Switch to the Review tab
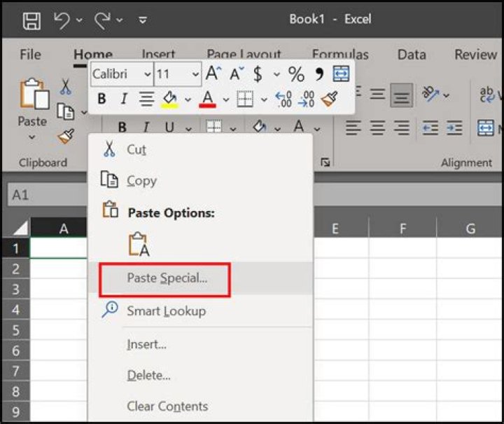 click(x=476, y=54)
